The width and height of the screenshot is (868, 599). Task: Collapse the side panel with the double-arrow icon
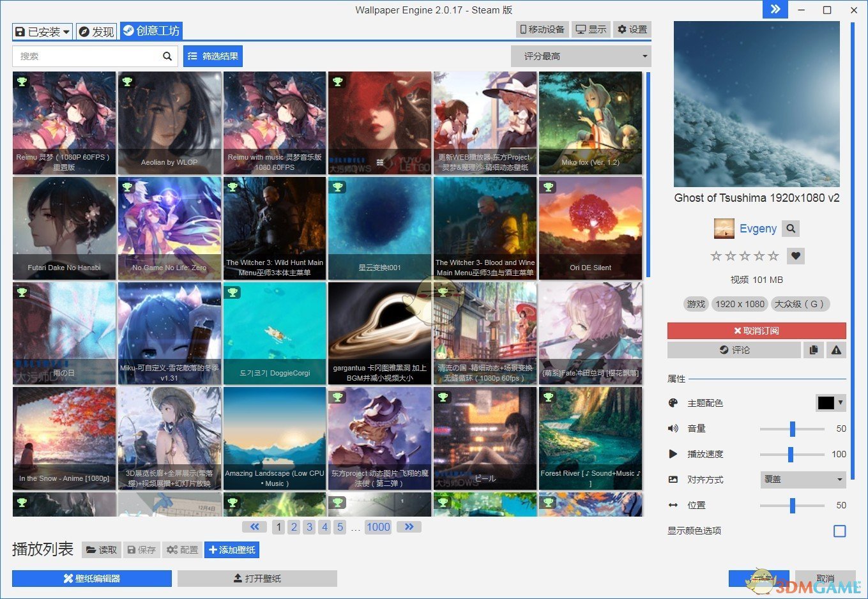(775, 9)
